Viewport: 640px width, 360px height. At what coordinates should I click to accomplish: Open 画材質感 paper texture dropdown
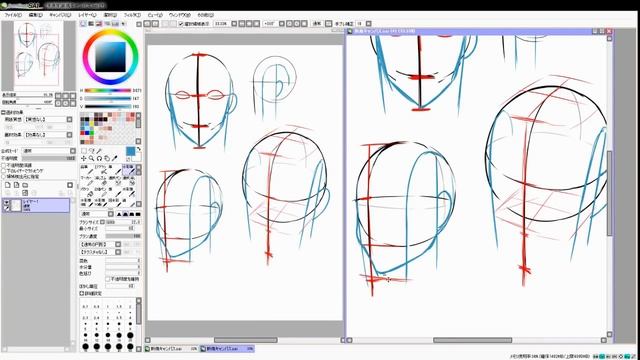[x=69, y=120]
